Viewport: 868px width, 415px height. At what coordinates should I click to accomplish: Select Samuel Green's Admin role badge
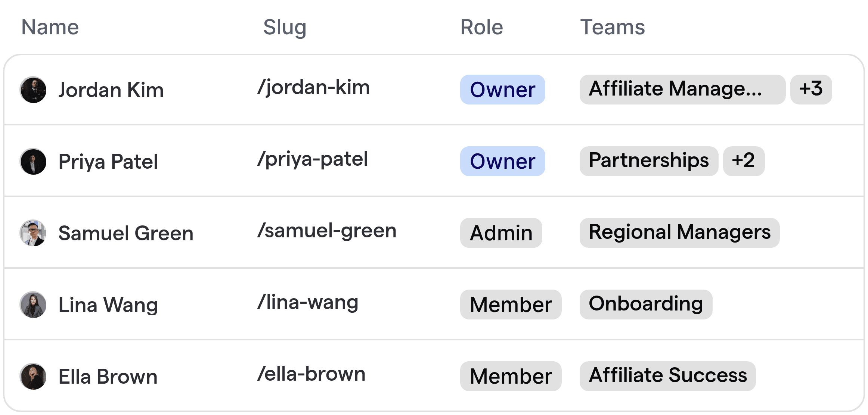501,233
